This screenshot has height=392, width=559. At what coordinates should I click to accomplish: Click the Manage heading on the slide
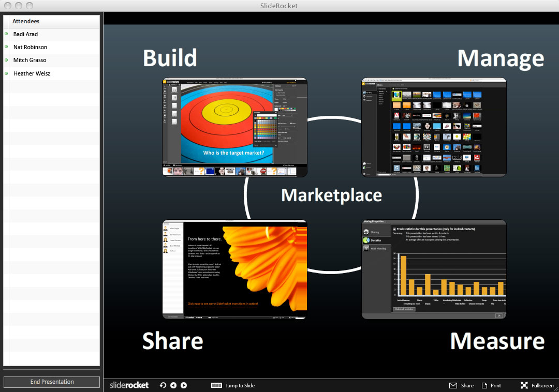(x=501, y=59)
